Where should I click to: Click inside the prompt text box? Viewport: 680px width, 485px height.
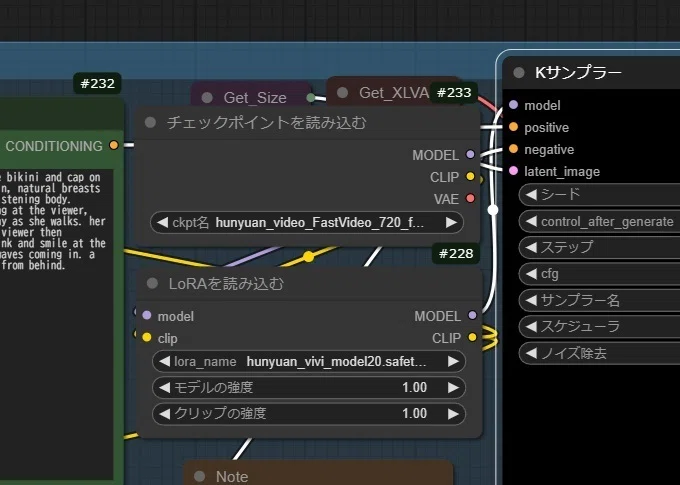[56, 323]
